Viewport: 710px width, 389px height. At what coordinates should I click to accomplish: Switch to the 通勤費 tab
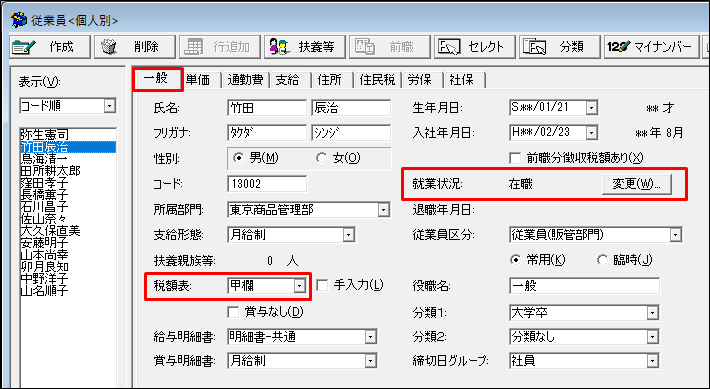point(245,80)
